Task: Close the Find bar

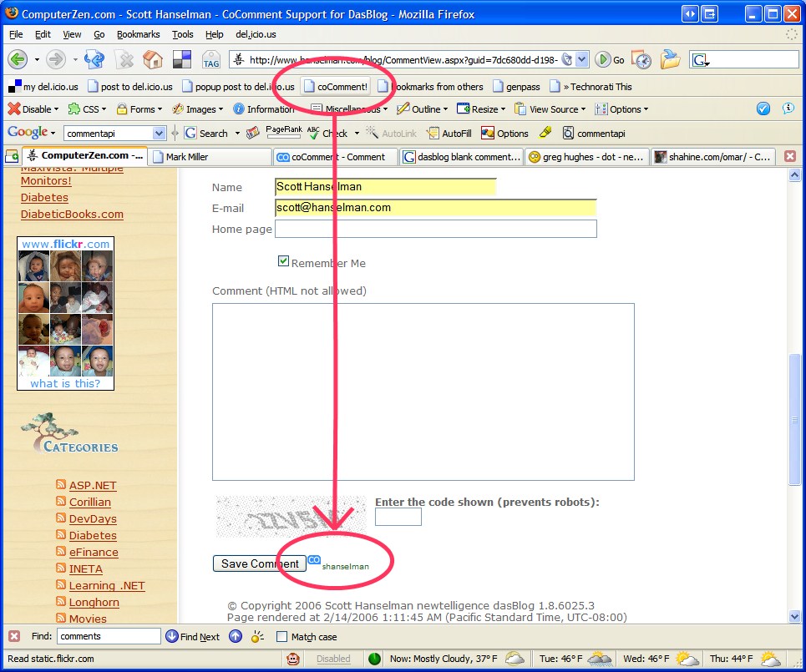Action: (14, 636)
